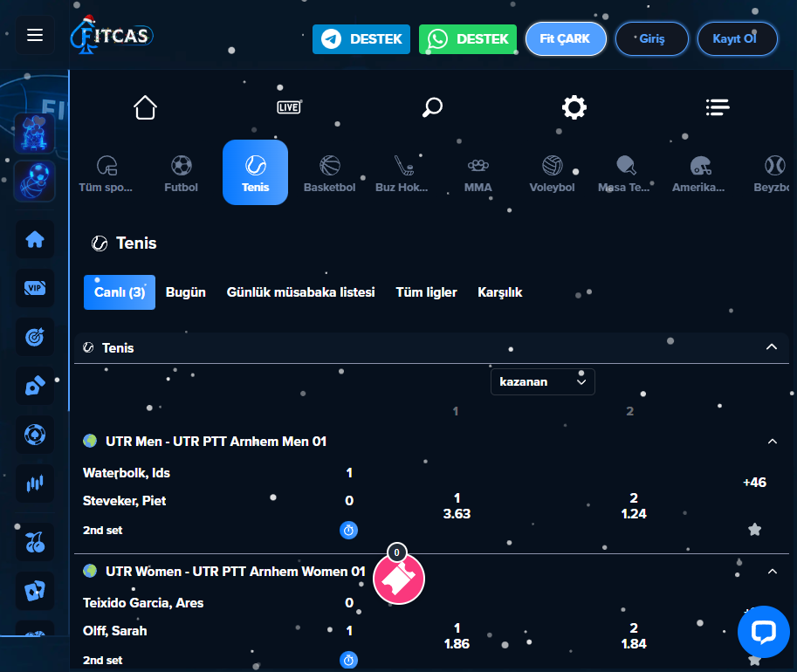Screen dimensions: 797x672
Task: Collapse UTR PTT Arnhem Men 01 league
Action: click(772, 442)
